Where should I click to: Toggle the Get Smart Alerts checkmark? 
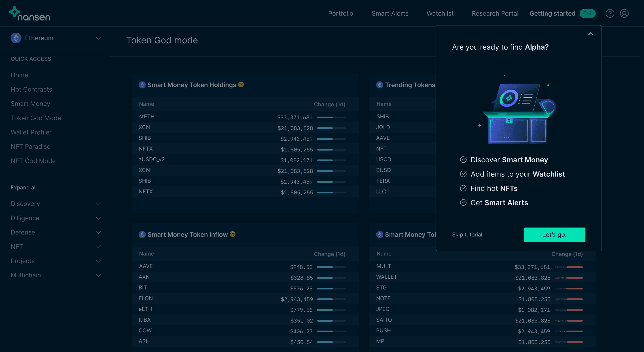coord(463,202)
